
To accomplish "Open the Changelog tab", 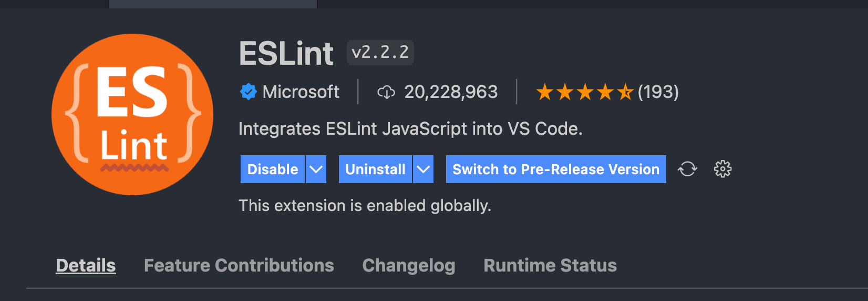I will (x=409, y=265).
